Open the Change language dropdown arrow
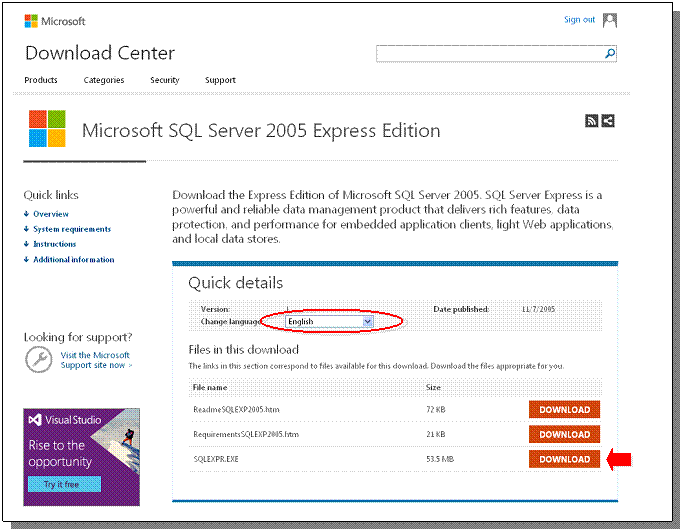The image size is (682, 531). coord(368,321)
